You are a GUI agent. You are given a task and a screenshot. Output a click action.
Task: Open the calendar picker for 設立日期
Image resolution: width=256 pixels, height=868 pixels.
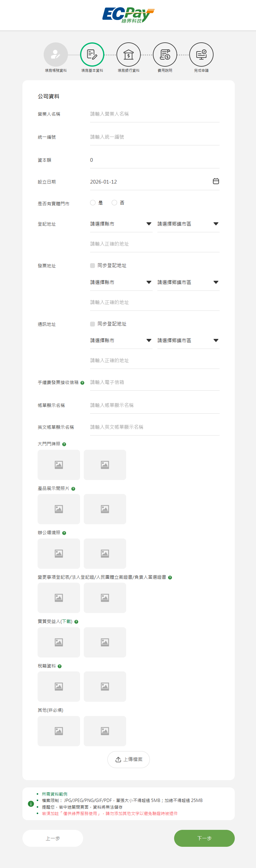(216, 181)
